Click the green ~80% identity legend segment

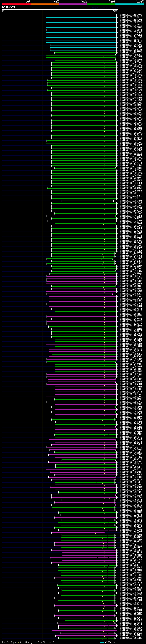(101, 4)
